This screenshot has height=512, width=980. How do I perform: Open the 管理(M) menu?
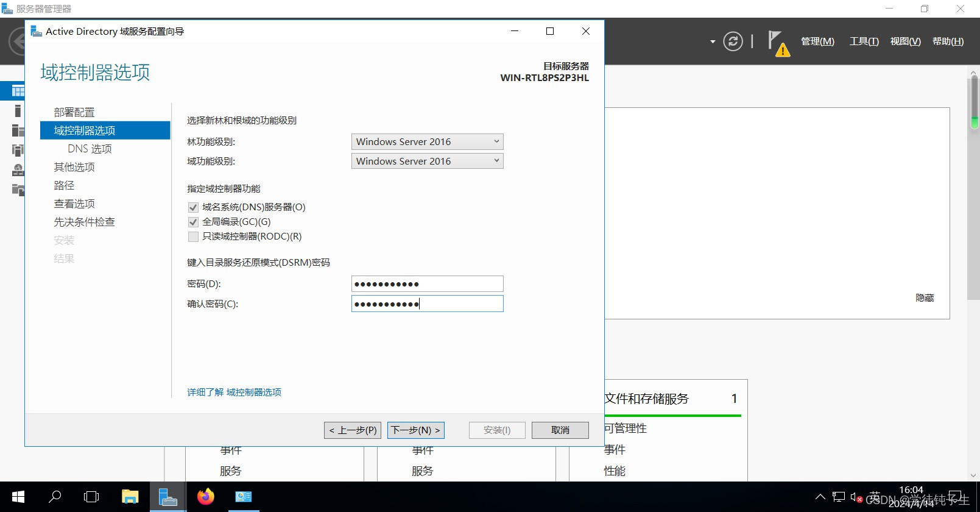pos(817,41)
